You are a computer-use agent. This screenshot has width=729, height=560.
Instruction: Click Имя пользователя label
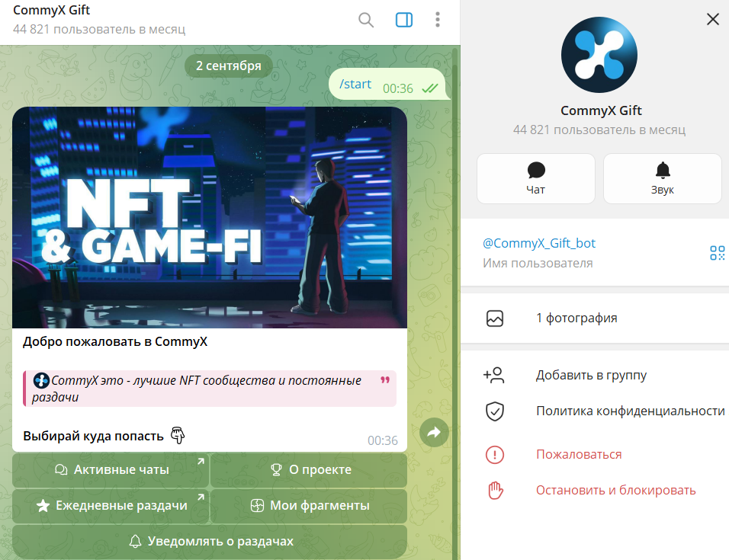tap(538, 264)
